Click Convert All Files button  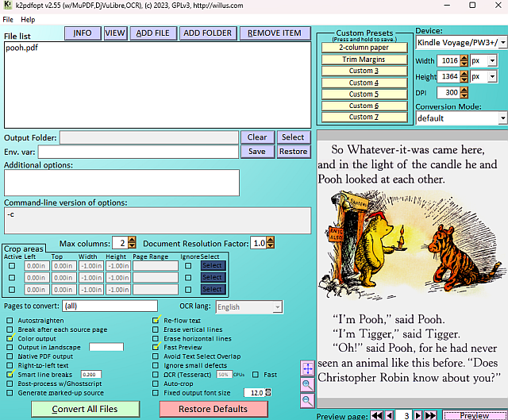pyautogui.click(x=85, y=409)
